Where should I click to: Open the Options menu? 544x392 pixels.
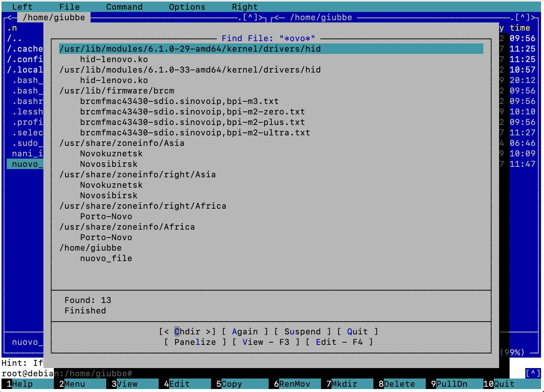(187, 7)
